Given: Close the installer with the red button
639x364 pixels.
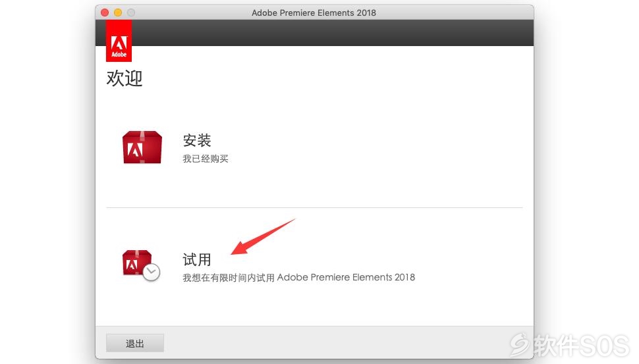Looking at the screenshot, I should click(x=105, y=13).
